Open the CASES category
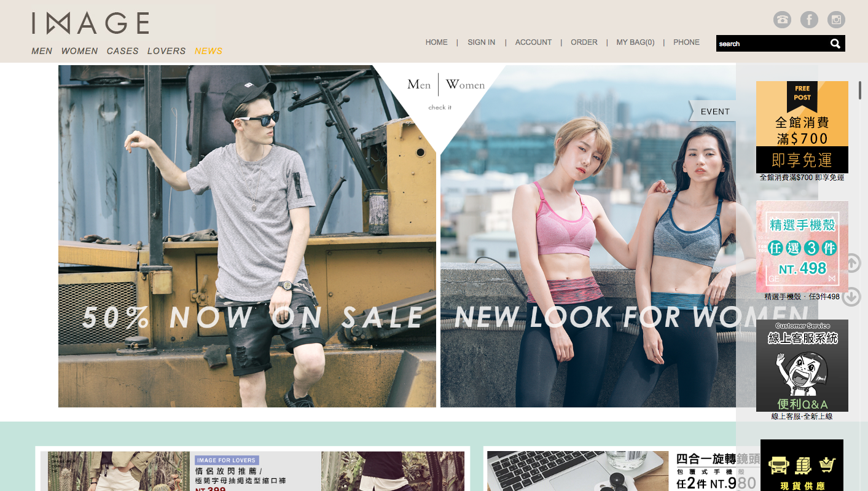This screenshot has width=868, height=491. point(122,51)
